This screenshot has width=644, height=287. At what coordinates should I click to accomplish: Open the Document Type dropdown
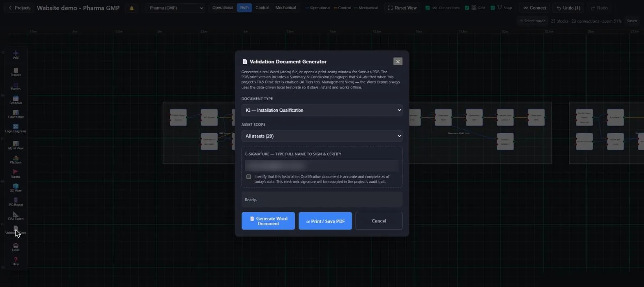coord(322,110)
